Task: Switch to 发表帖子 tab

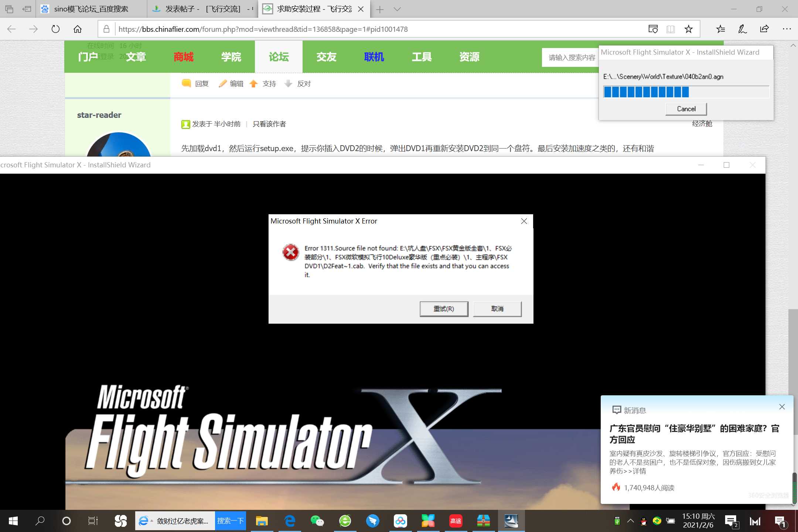Action: pyautogui.click(x=203, y=9)
